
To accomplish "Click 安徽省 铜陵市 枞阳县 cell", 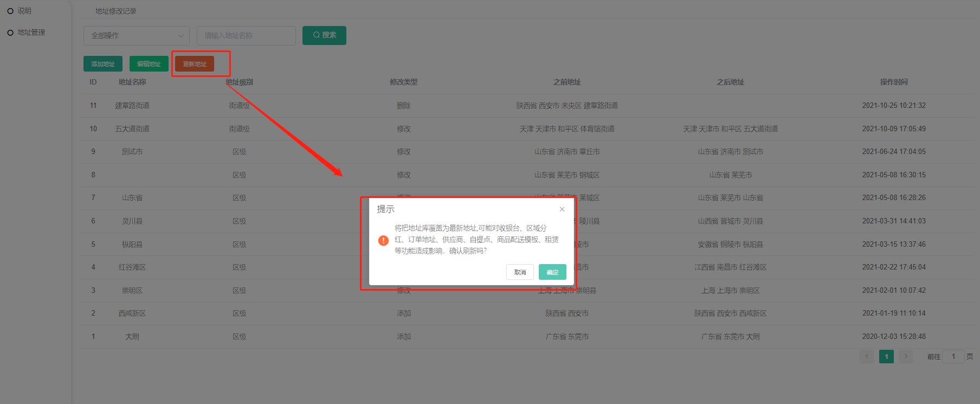I will click(x=731, y=245).
